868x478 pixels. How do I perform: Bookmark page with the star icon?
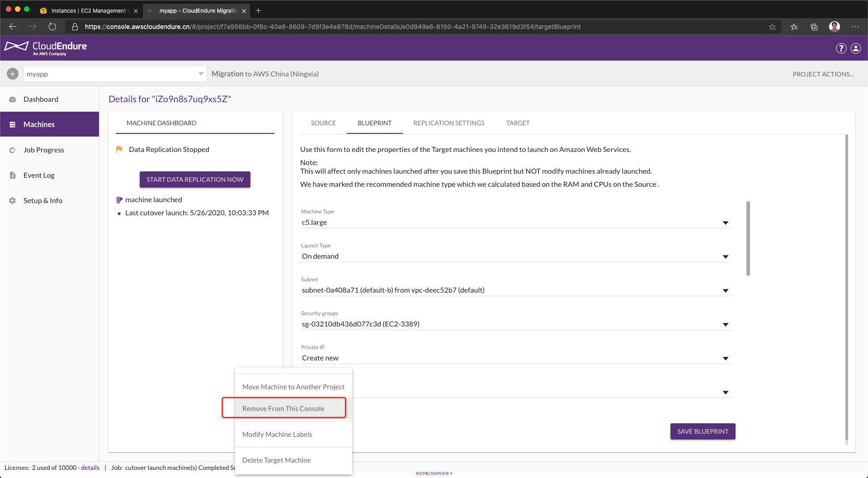coord(772,27)
